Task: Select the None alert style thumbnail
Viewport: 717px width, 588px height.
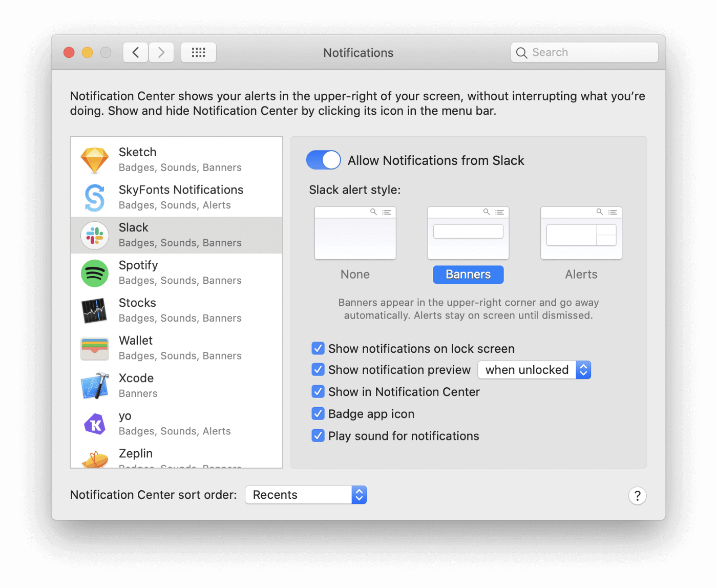Action: [x=355, y=234]
